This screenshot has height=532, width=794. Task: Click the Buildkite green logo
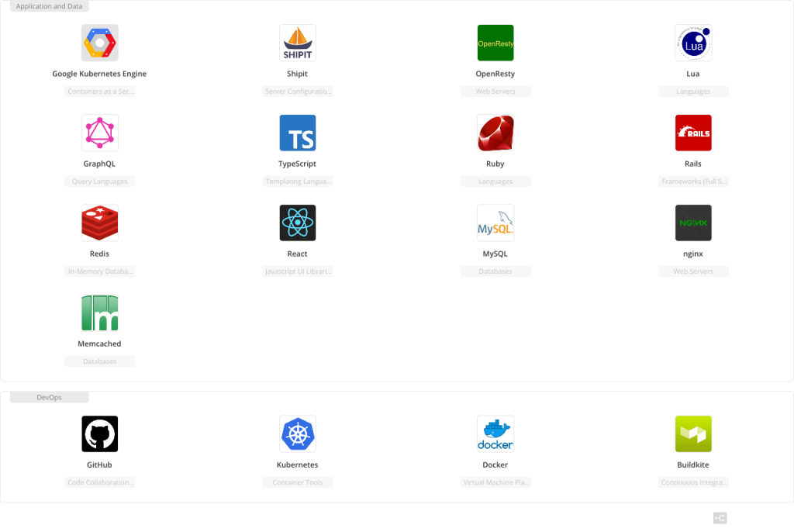point(693,434)
